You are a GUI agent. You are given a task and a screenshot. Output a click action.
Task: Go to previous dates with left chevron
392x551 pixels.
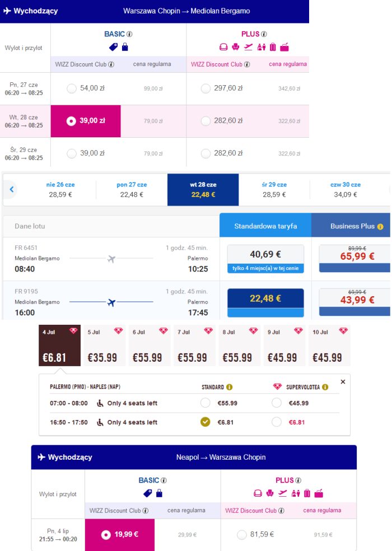(12, 189)
